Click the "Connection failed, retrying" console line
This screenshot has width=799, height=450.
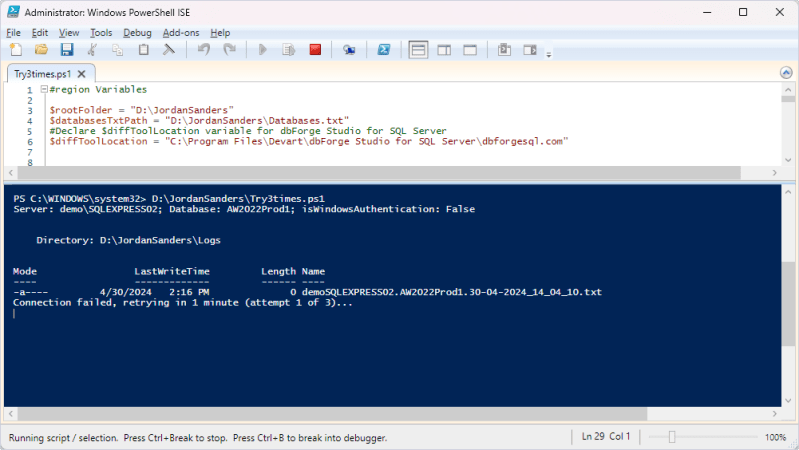click(x=182, y=303)
